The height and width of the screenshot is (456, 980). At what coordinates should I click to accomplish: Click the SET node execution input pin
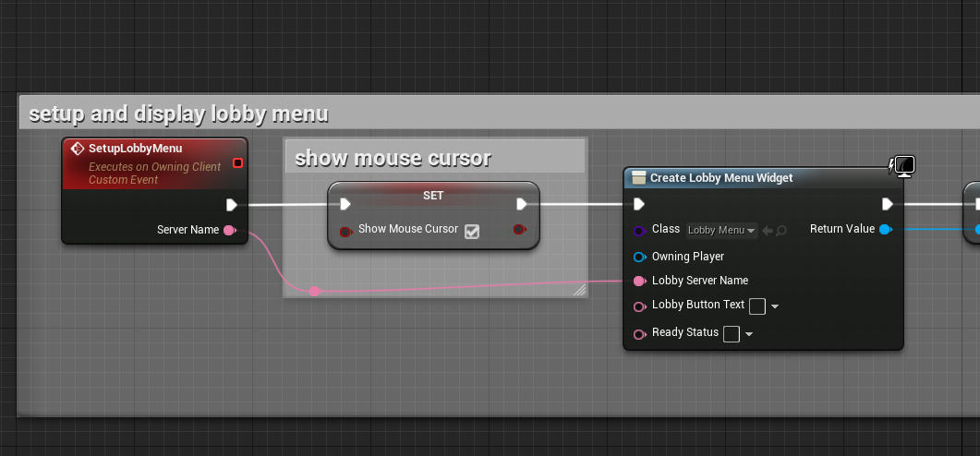(345, 204)
